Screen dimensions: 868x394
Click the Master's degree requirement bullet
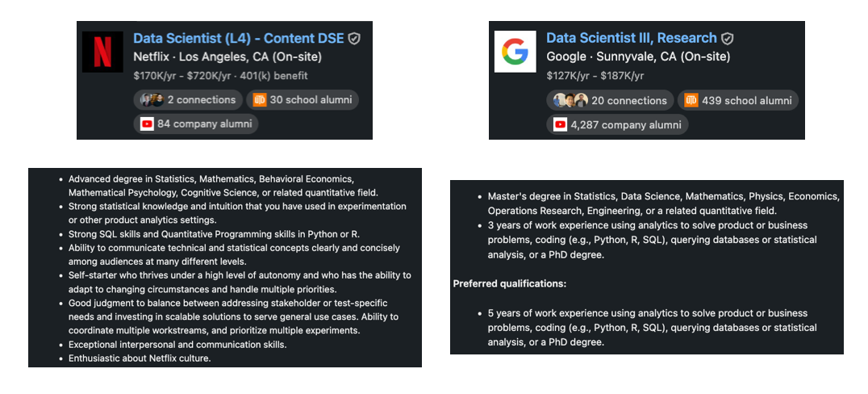click(x=663, y=203)
